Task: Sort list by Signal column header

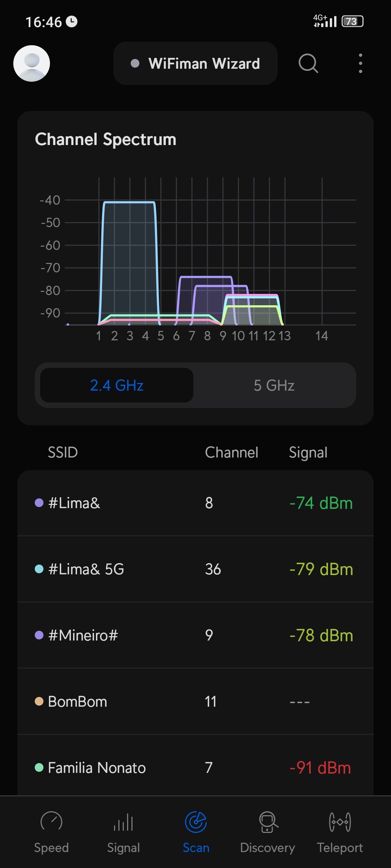Action: [x=308, y=452]
